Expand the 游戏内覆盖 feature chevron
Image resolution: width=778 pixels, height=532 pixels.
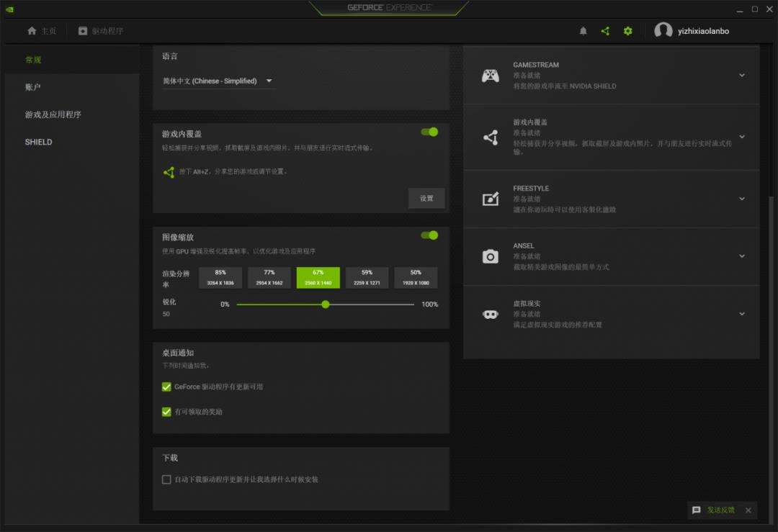[742, 137]
